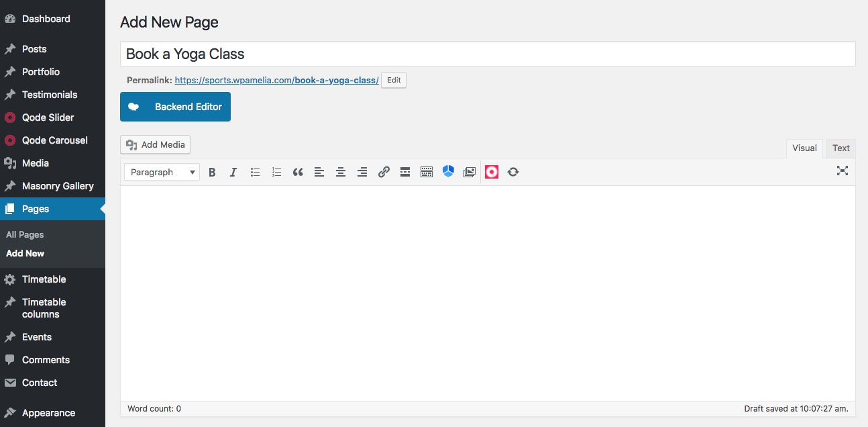Click the brush icon beside Appearance
The height and width of the screenshot is (427, 868).
10,413
